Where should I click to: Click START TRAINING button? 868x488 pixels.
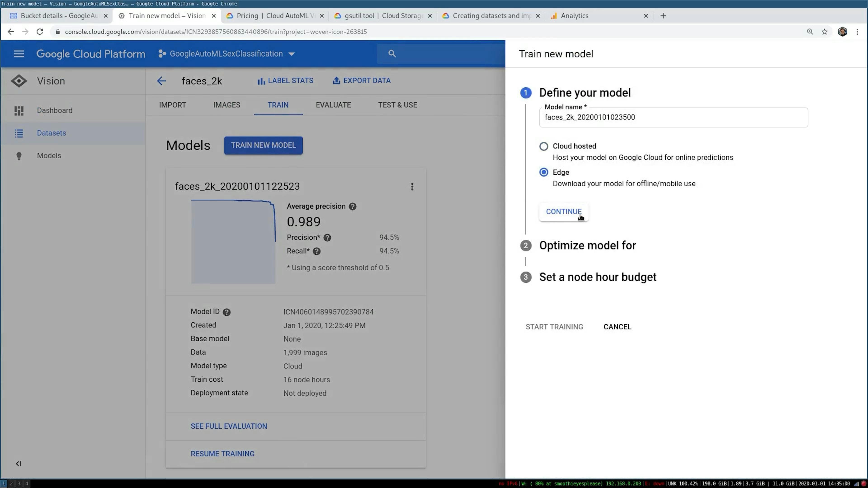point(554,327)
